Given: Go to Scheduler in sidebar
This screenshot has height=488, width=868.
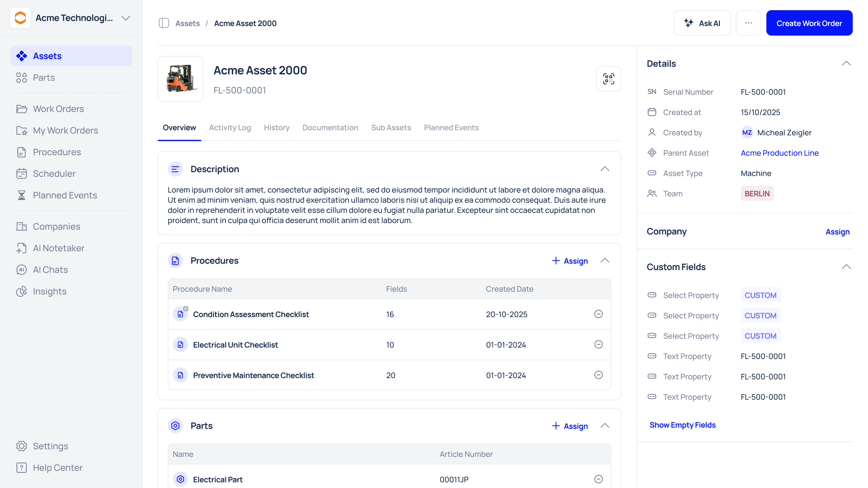Looking at the screenshot, I should tap(54, 173).
